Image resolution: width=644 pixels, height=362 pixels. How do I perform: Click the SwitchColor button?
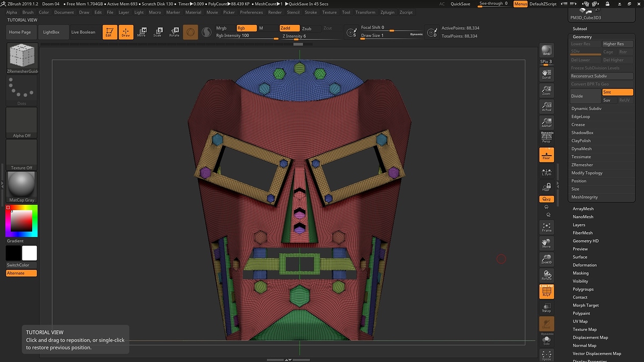[21, 265]
